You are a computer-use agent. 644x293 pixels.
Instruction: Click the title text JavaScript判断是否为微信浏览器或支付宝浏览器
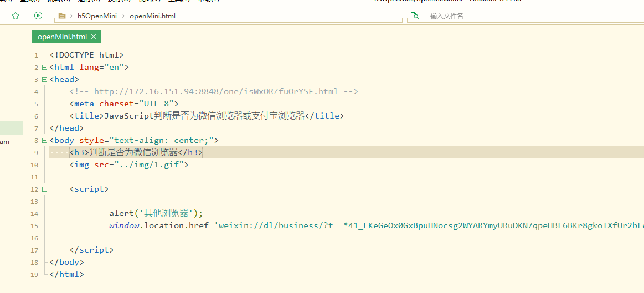point(204,116)
